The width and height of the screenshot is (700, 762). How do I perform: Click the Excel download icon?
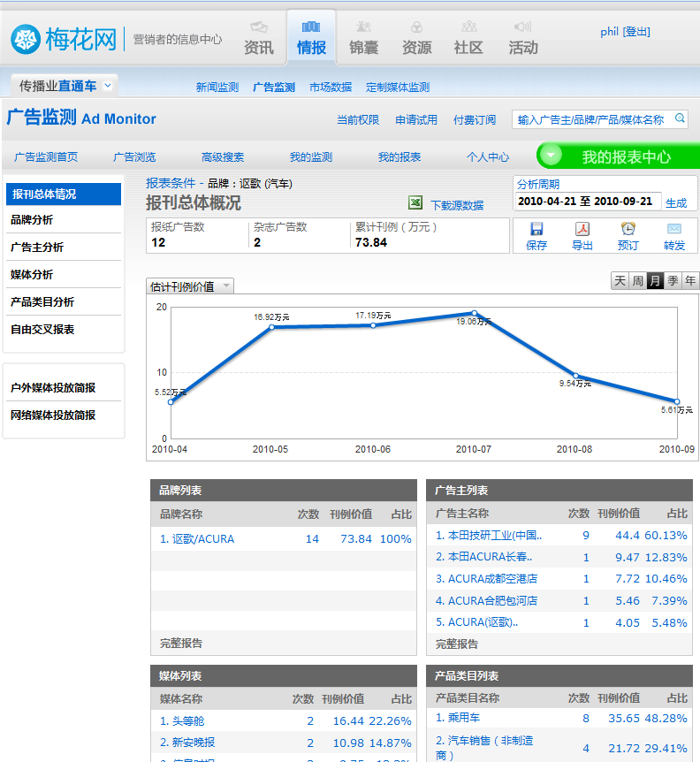[415, 203]
